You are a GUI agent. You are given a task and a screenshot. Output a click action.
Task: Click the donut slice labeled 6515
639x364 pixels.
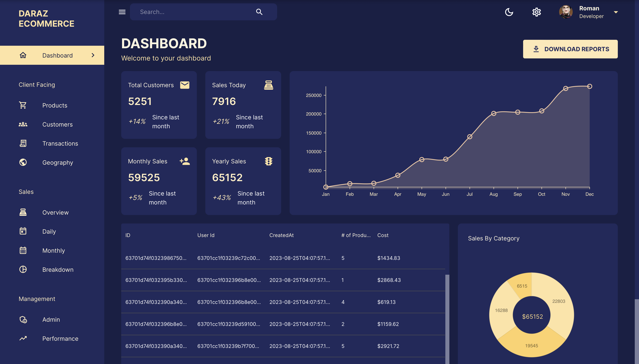[x=522, y=286]
